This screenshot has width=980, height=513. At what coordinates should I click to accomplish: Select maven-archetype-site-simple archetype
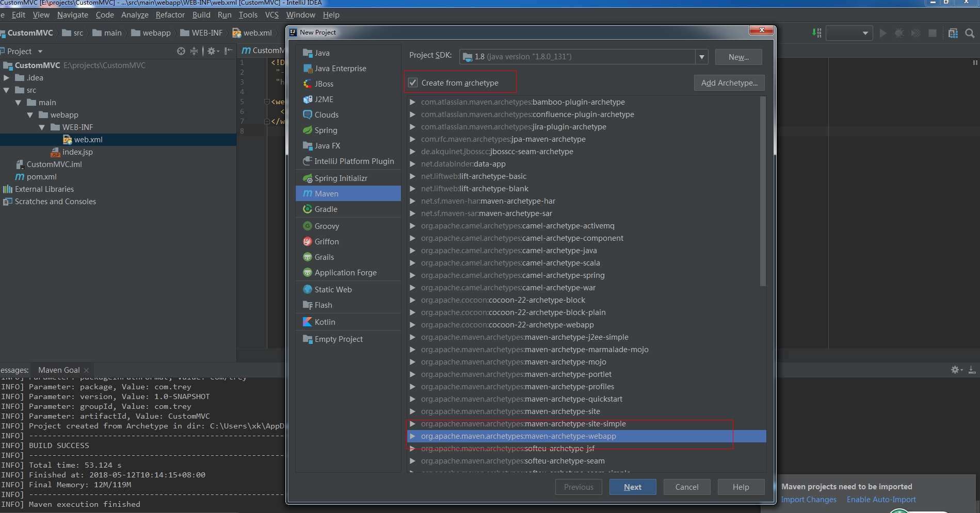586,424
